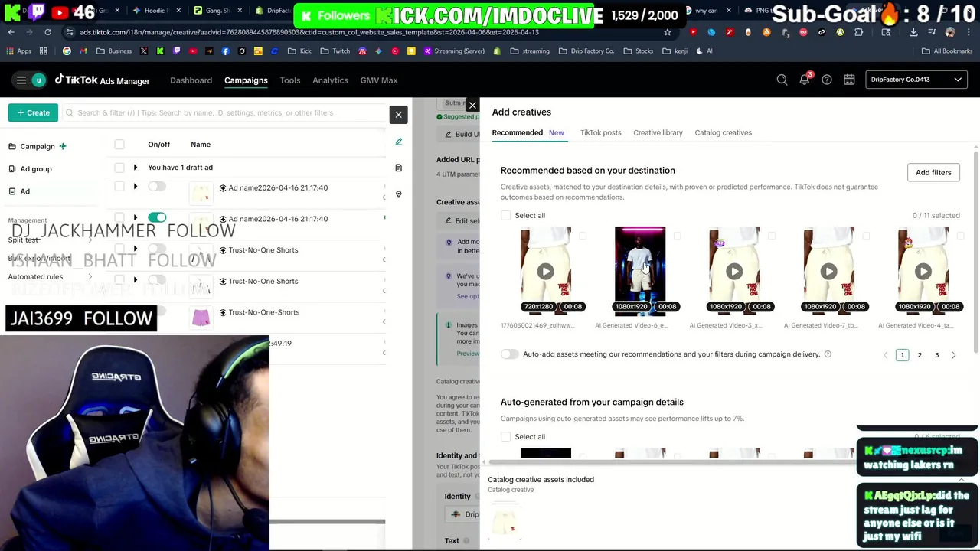Image resolution: width=980 pixels, height=551 pixels.
Task: Expand the Automated rules submenu
Action: (90, 276)
